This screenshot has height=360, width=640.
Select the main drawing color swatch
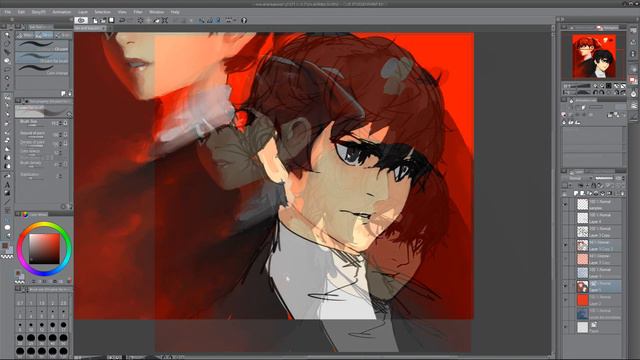pos(5,246)
